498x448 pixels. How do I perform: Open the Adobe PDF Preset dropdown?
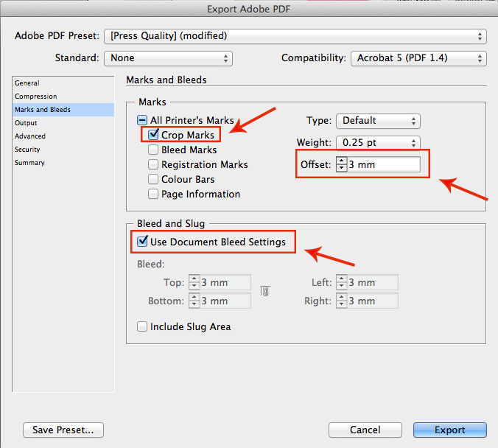click(295, 36)
